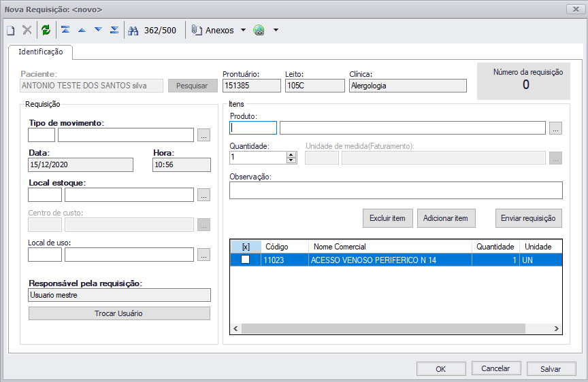Click Responsável pela requisição field
The width and height of the screenshot is (588, 382).
(x=119, y=295)
